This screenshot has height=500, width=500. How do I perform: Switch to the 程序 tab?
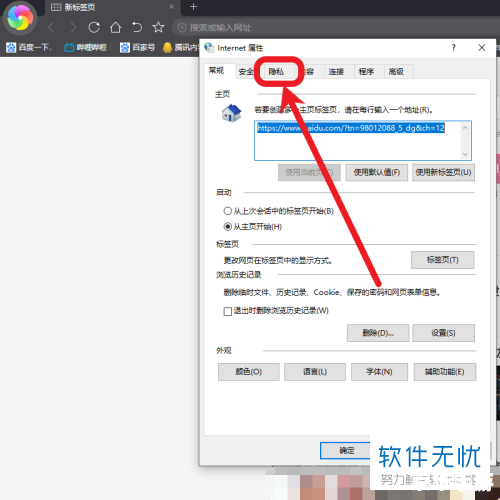366,71
